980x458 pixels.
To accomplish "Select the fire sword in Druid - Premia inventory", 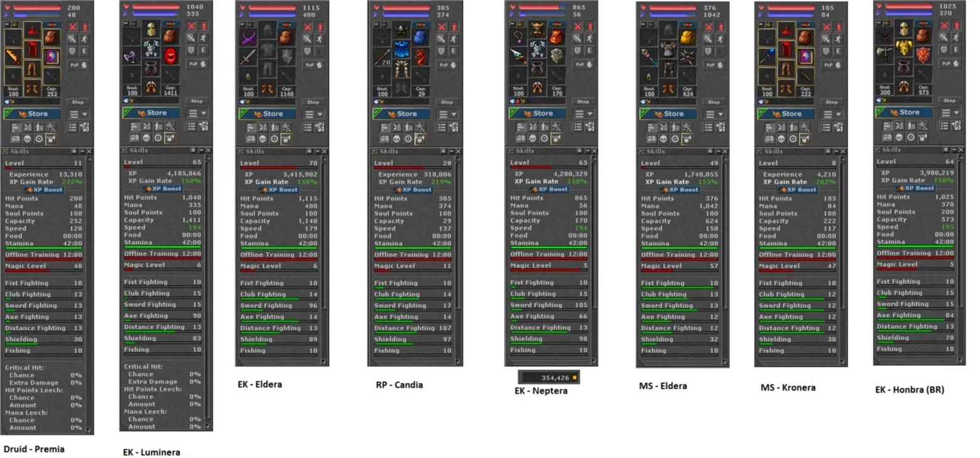I will (13, 58).
